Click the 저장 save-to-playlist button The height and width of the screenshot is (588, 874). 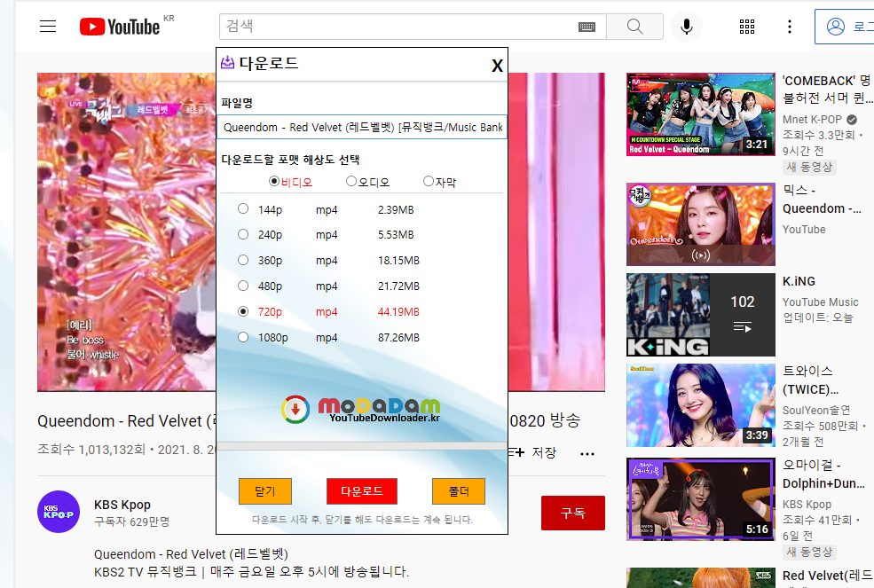532,452
